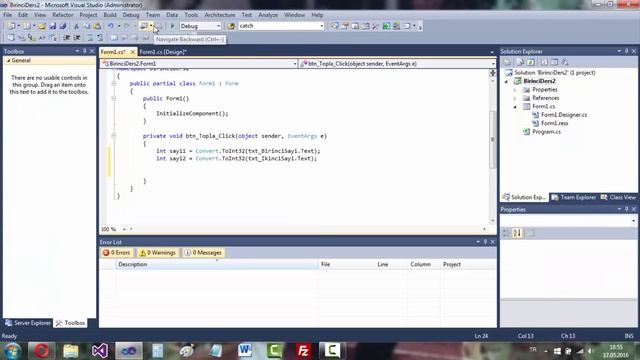This screenshot has height=360, width=640.
Task: Collapse the Form1.cs tree node
Action: [515, 107]
